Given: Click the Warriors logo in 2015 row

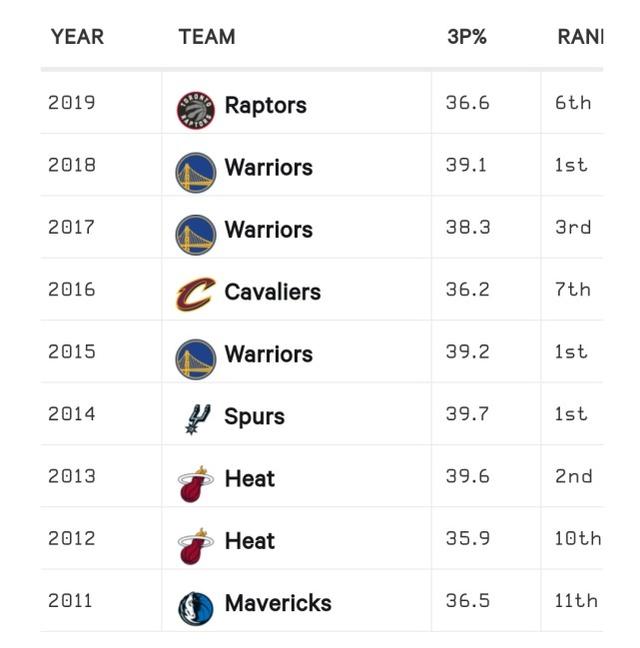Looking at the screenshot, I should 196,358.
